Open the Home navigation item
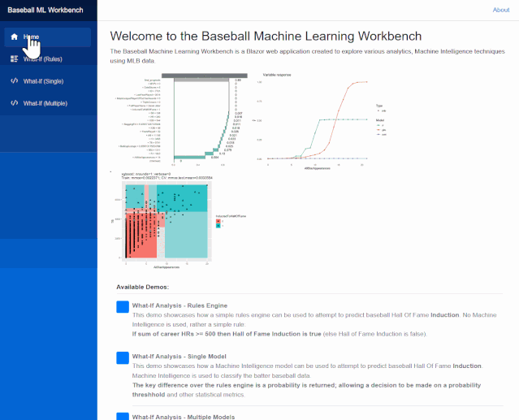Image resolution: width=519 pixels, height=420 pixels. [48, 37]
